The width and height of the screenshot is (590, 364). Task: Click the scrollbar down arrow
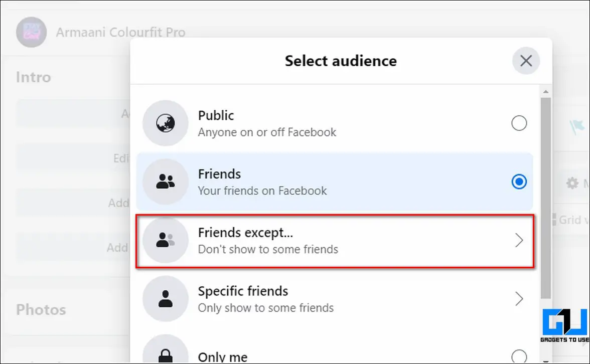click(546, 361)
